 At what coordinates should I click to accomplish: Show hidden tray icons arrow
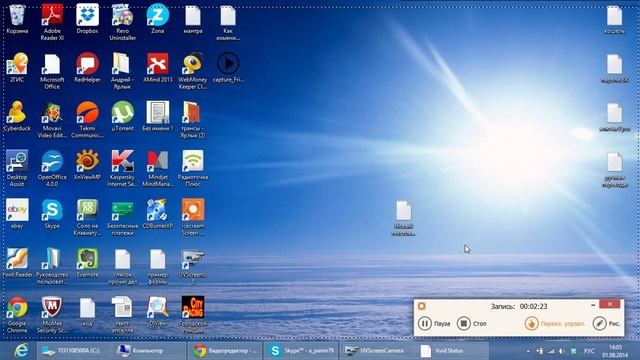pyautogui.click(x=528, y=351)
